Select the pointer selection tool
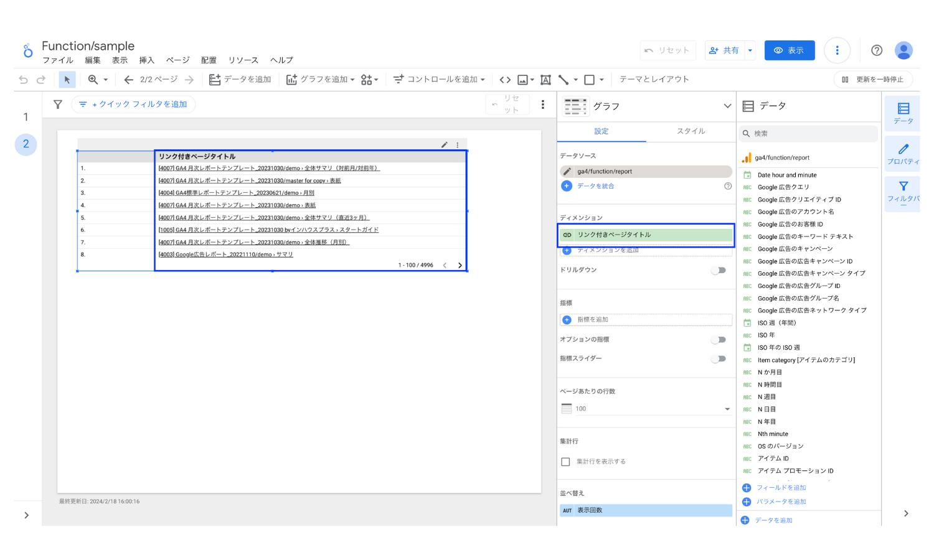Screen dimensions: 934x560 tap(67, 80)
